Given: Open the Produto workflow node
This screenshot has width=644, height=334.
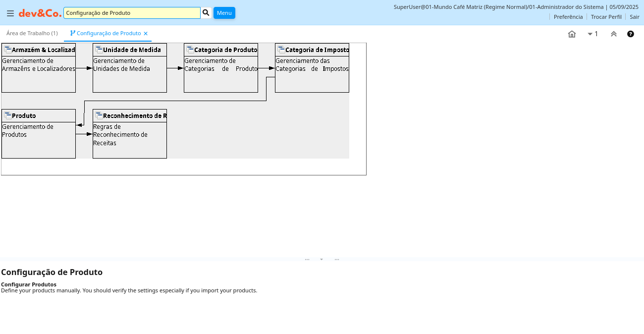Looking at the screenshot, I should [39, 133].
